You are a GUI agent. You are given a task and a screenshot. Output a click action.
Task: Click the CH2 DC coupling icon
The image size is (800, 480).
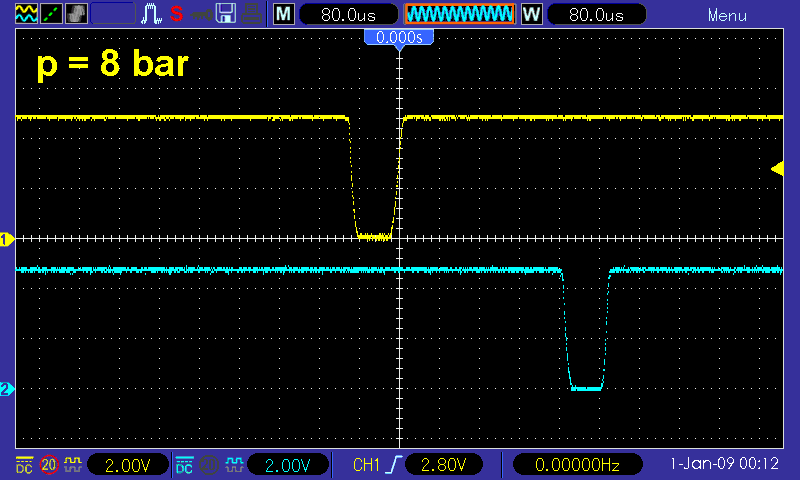click(x=184, y=465)
